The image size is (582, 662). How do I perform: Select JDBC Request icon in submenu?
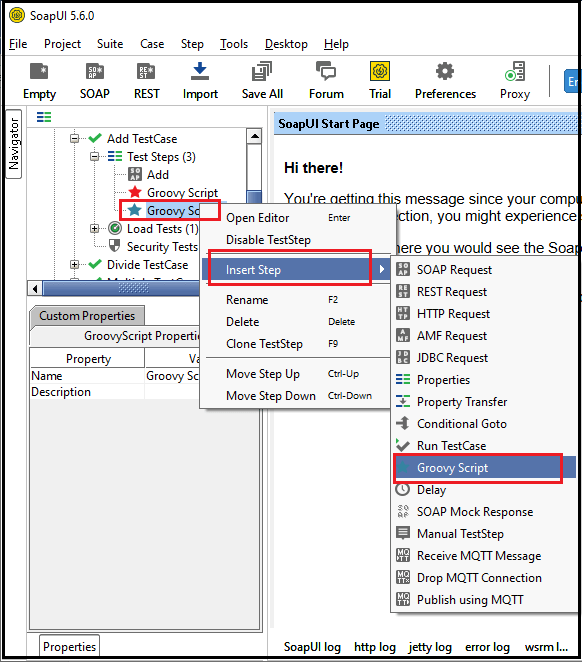[403, 357]
